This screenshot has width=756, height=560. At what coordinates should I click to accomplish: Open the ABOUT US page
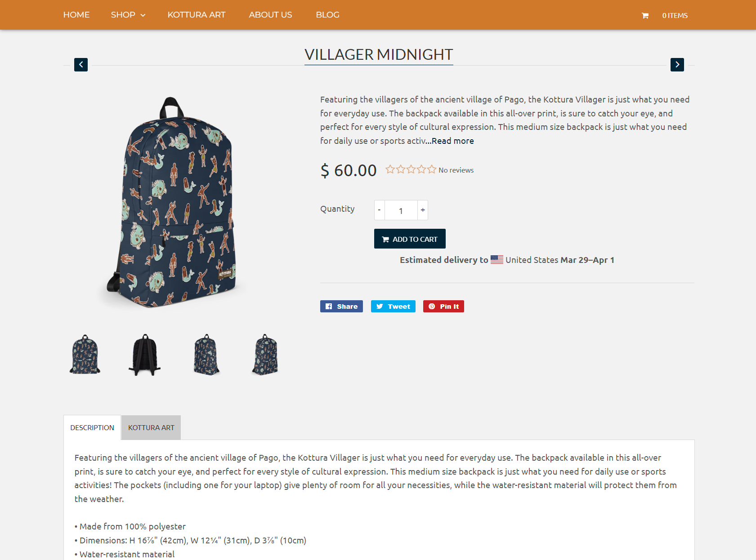coord(270,15)
